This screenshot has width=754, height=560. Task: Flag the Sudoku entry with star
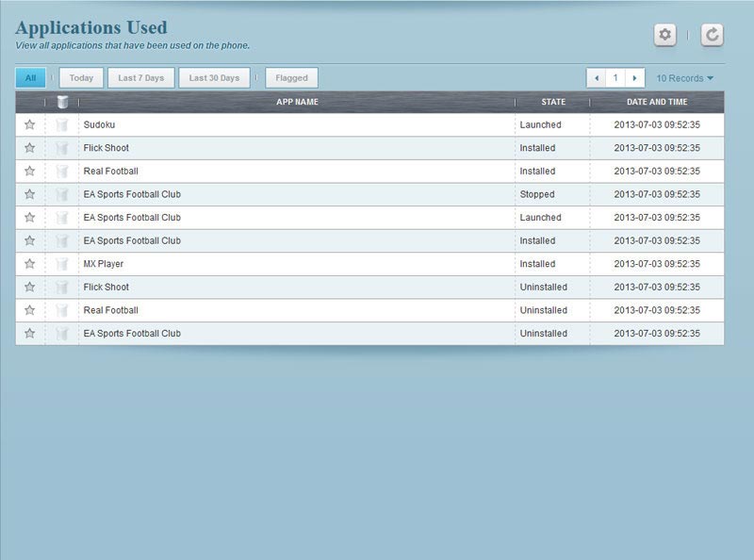click(x=30, y=124)
